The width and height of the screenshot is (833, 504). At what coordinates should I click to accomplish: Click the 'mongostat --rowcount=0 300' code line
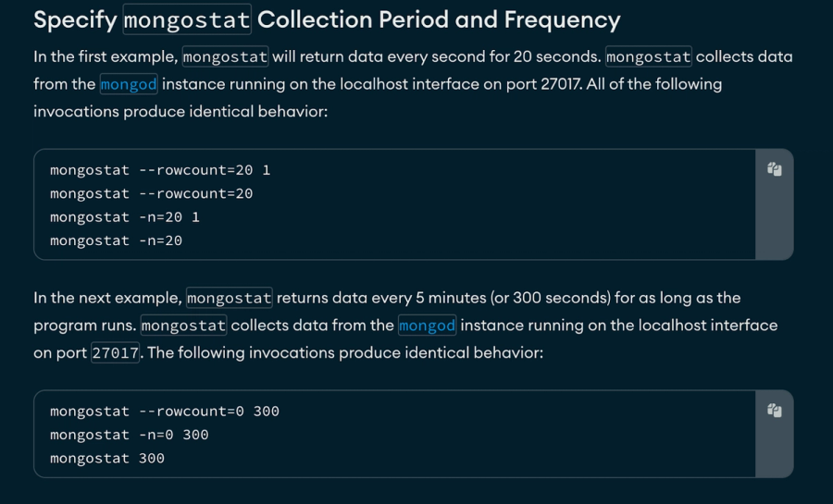tap(164, 412)
